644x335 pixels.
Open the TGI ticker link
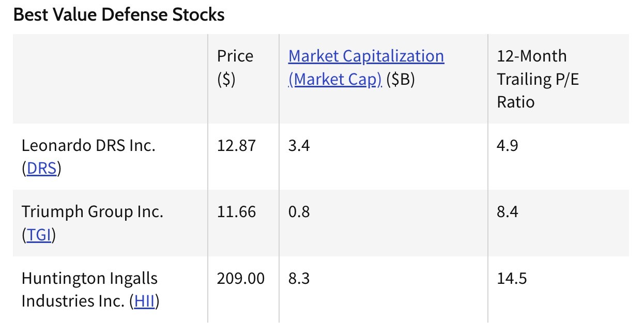point(39,235)
